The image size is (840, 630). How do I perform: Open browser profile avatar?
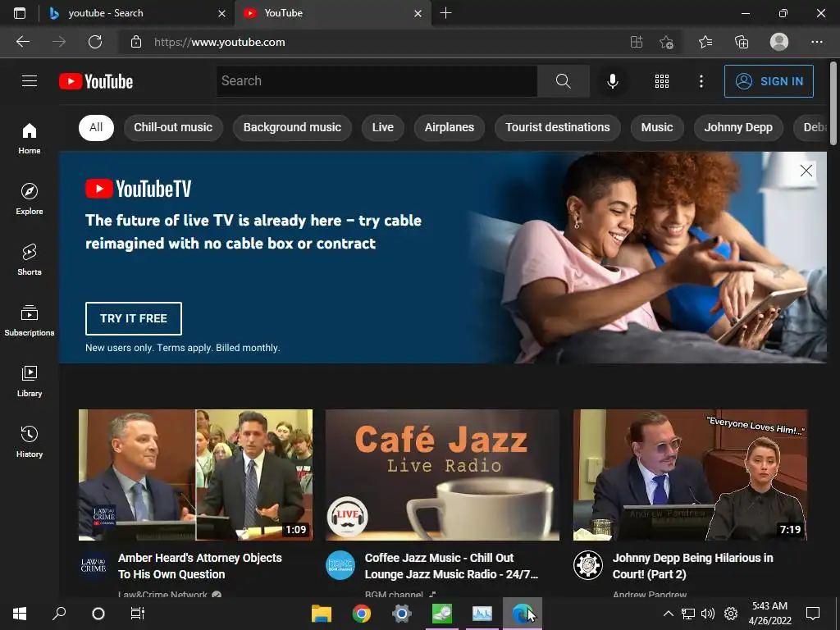click(779, 42)
